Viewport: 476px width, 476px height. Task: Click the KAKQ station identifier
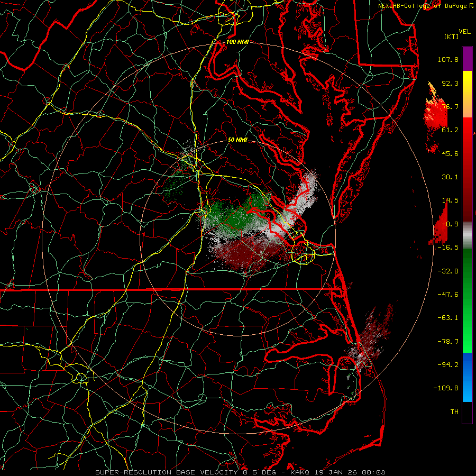click(x=300, y=472)
